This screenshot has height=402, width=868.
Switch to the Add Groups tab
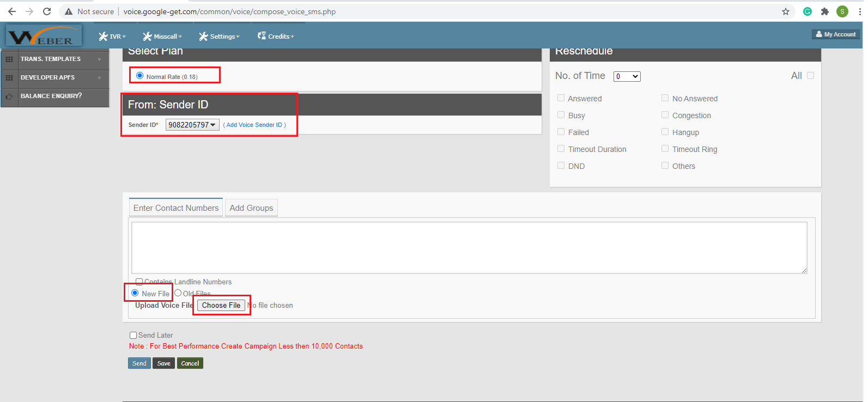[x=251, y=208]
